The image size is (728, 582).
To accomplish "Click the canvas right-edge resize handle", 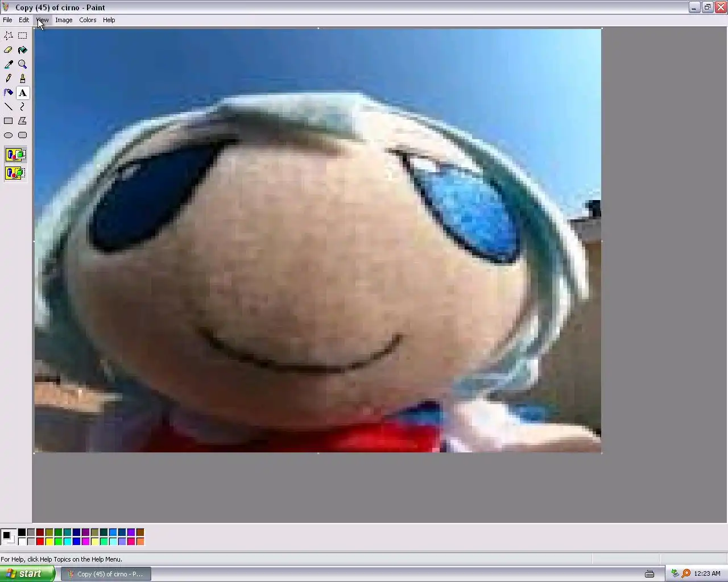I will click(x=602, y=241).
